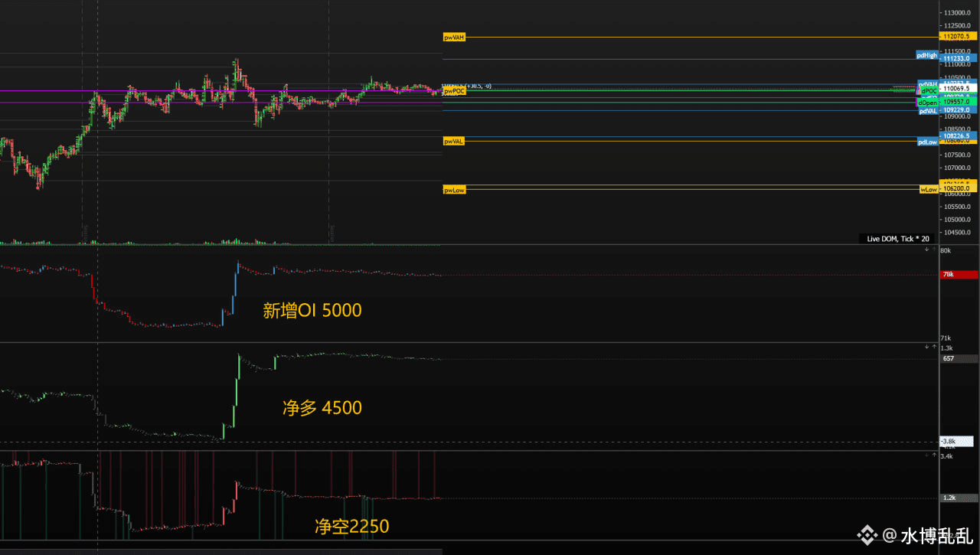Viewport: 980px width, 555px height.
Task: Click the dOpen line tag
Action: (x=927, y=102)
